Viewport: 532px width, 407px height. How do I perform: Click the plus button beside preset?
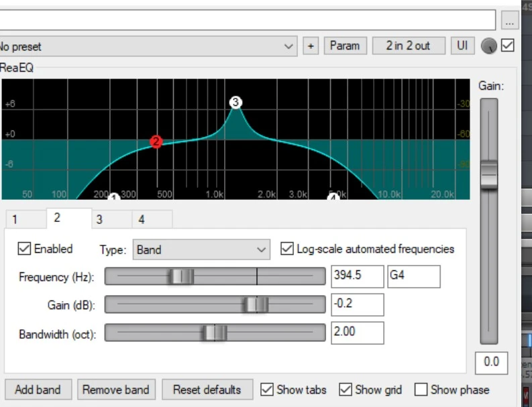pos(311,46)
